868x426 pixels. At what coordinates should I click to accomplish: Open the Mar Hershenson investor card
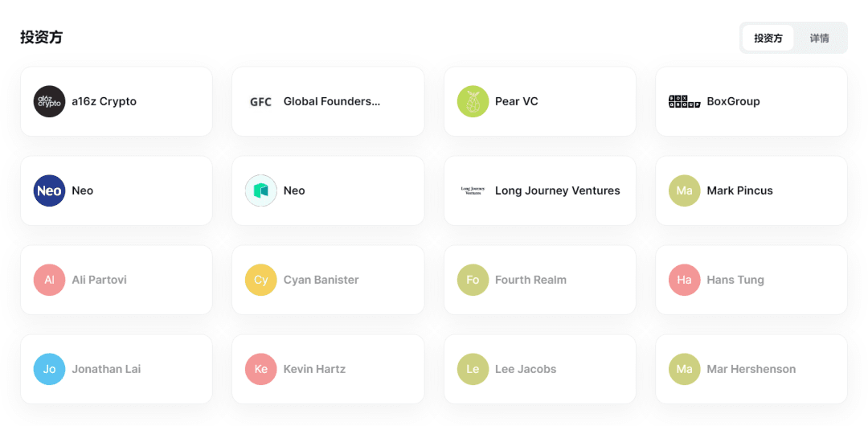tap(751, 369)
